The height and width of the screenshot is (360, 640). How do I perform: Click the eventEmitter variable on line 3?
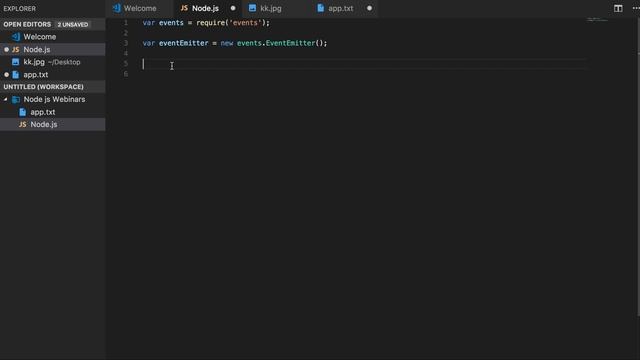[183, 43]
